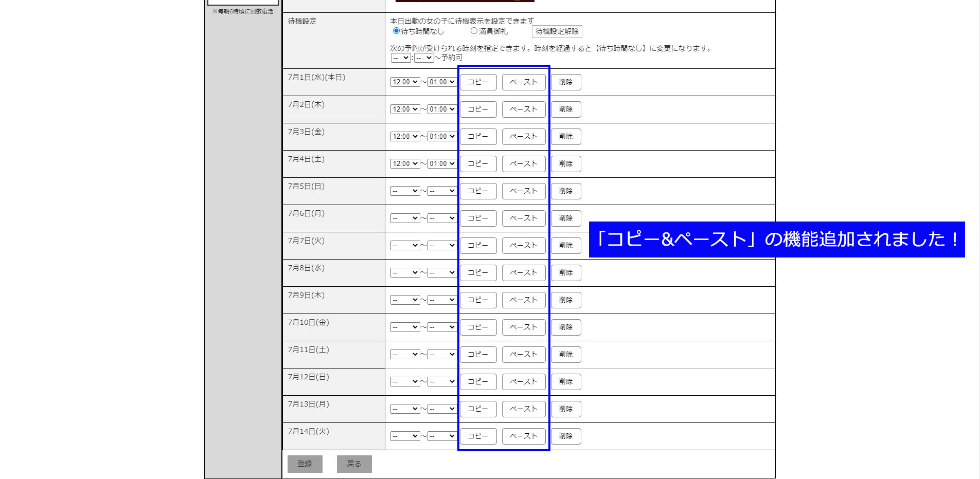This screenshot has height=479, width=980.
Task: Click the 戻る button
Action: (x=354, y=464)
